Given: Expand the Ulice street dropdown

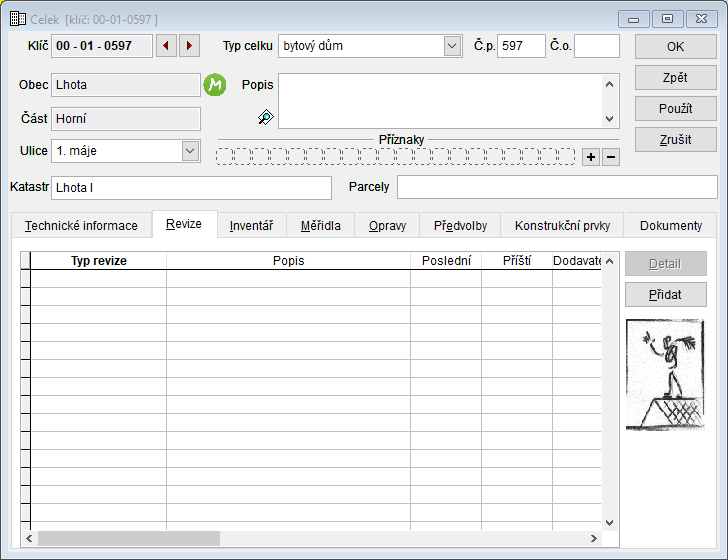Looking at the screenshot, I should [190, 151].
